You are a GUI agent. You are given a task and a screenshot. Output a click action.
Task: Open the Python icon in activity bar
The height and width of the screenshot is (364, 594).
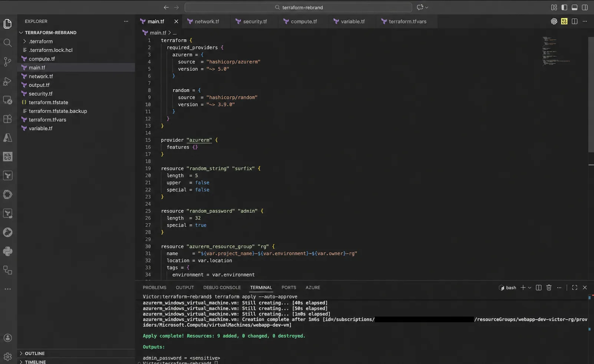click(x=7, y=251)
